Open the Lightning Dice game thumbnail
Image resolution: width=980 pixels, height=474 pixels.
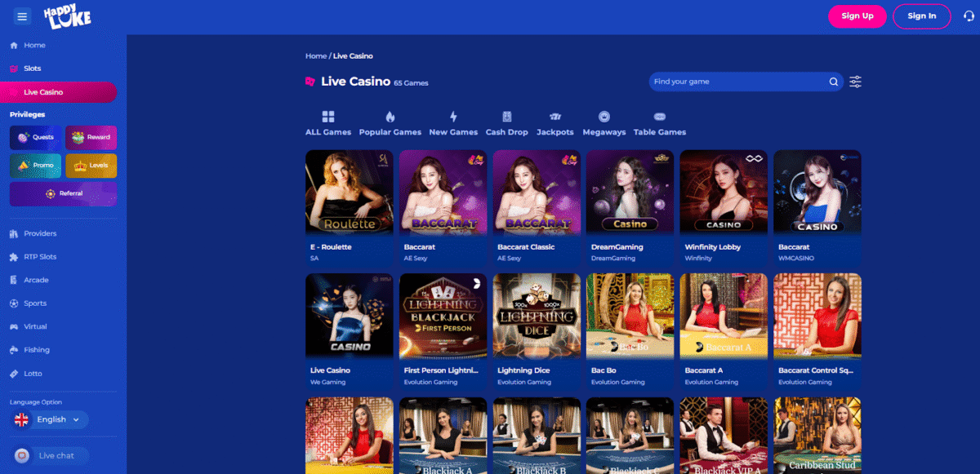coord(537,316)
